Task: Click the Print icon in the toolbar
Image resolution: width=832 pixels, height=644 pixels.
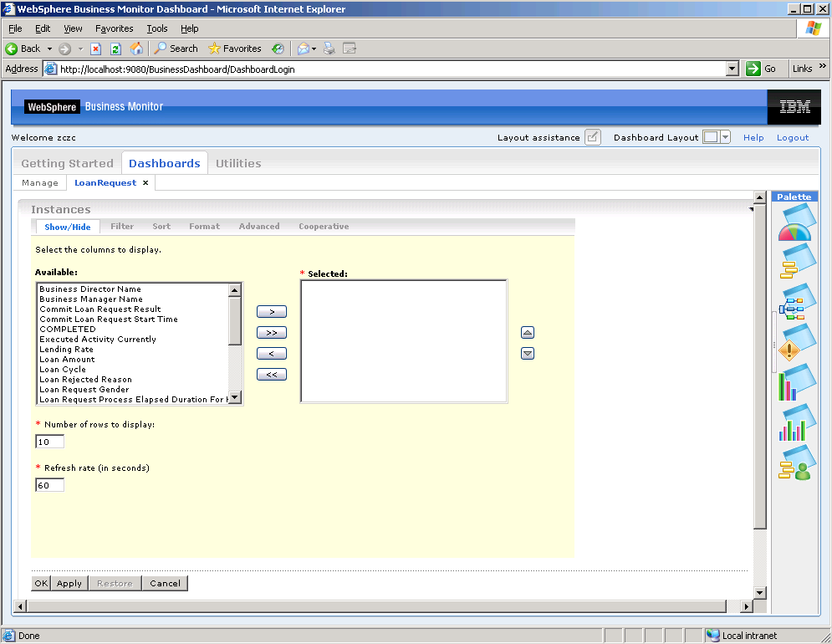Action: (329, 49)
